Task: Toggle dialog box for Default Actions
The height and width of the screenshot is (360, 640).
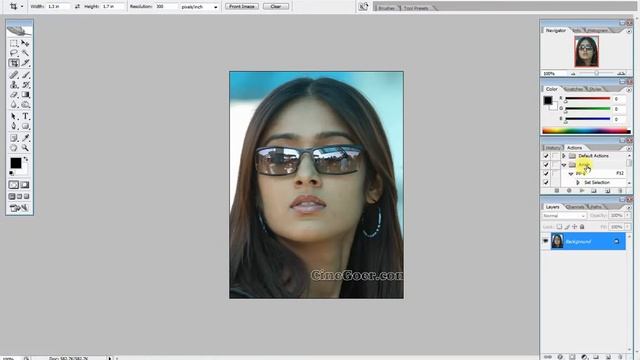Action: tap(556, 156)
